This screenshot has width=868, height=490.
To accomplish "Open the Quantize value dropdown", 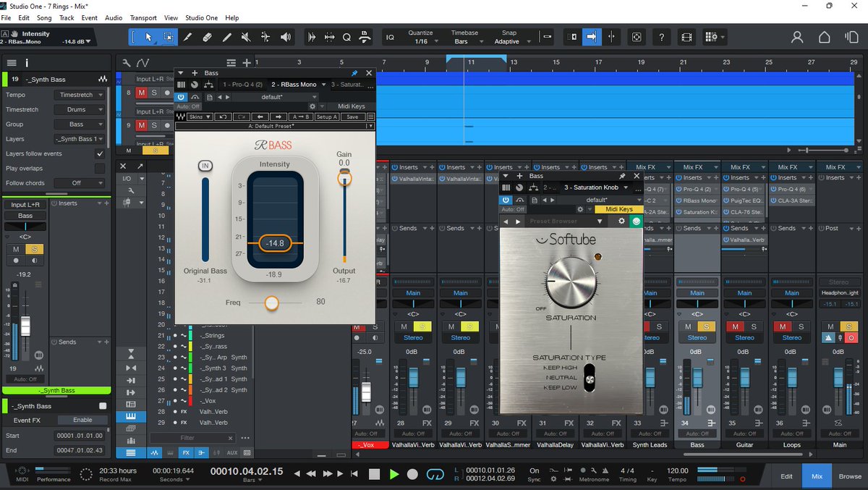I will coord(420,41).
